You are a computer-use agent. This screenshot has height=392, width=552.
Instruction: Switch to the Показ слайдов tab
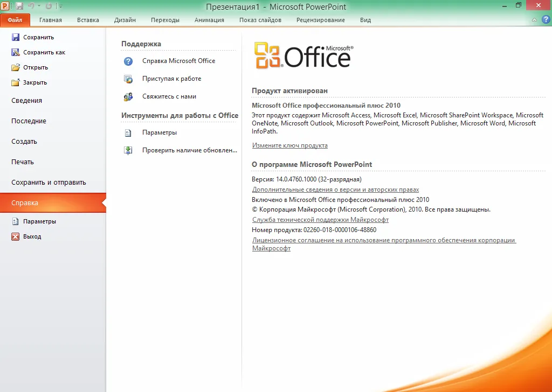(x=260, y=20)
